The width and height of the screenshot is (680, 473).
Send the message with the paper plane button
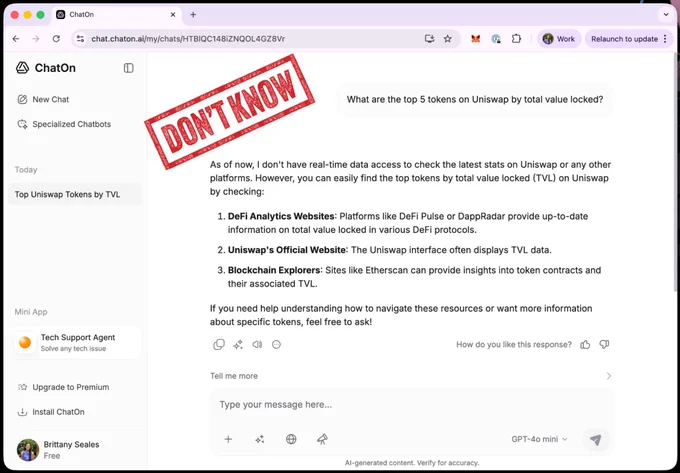click(x=596, y=439)
